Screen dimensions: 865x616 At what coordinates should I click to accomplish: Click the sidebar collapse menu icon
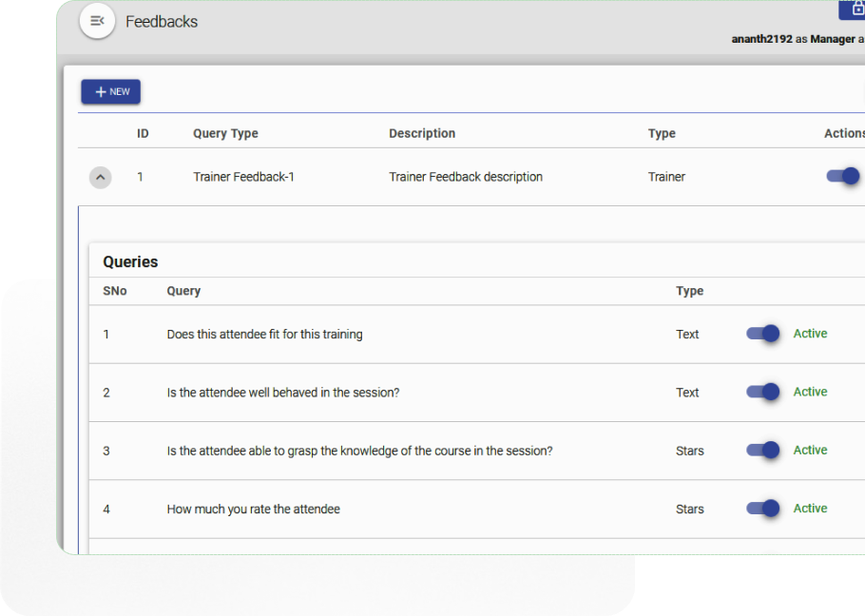(x=97, y=21)
